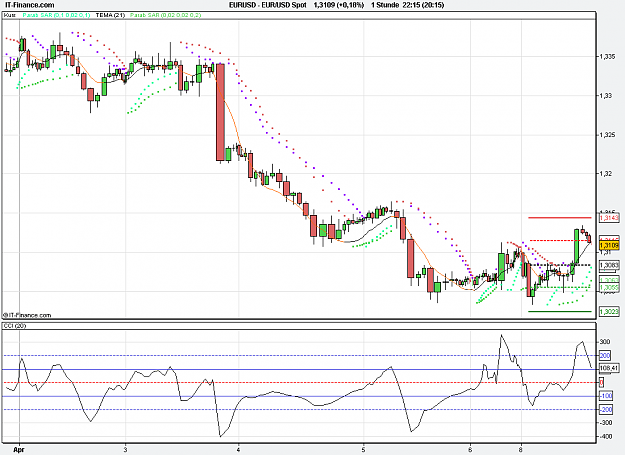625x455 pixels.
Task: Click the blue -100 CCI level tag
Action: pos(606,396)
